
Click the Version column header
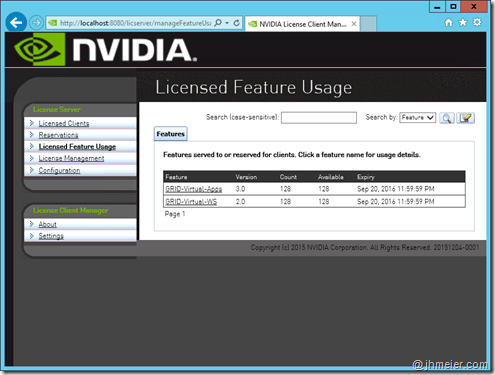[246, 177]
